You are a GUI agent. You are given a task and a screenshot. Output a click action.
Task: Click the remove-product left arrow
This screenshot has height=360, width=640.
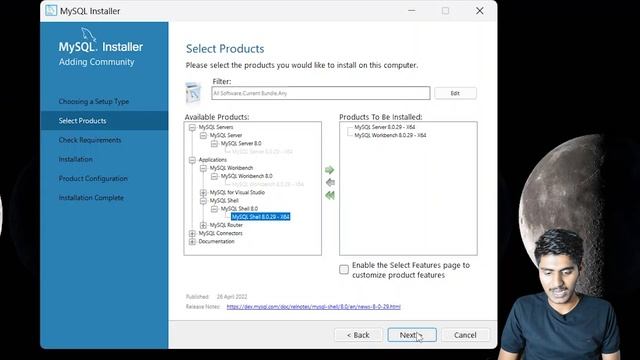330,182
